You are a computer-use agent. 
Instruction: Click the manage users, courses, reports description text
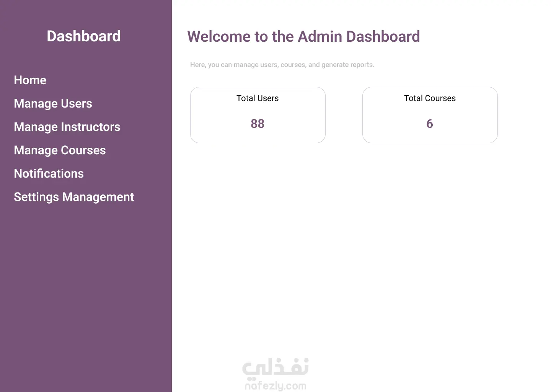pyautogui.click(x=282, y=65)
